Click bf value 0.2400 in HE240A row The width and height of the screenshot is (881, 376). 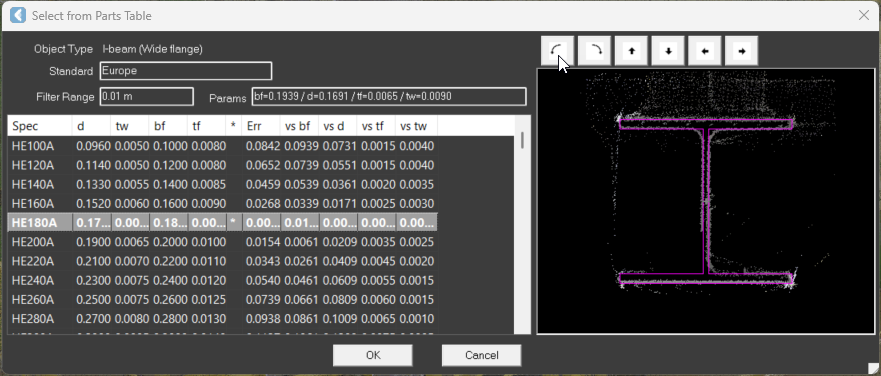tap(170, 280)
